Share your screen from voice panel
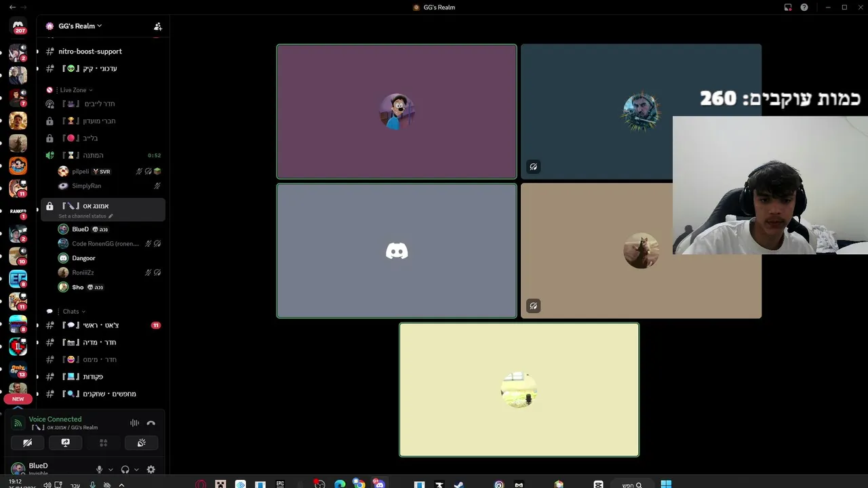This screenshot has width=868, height=488. coord(66,443)
